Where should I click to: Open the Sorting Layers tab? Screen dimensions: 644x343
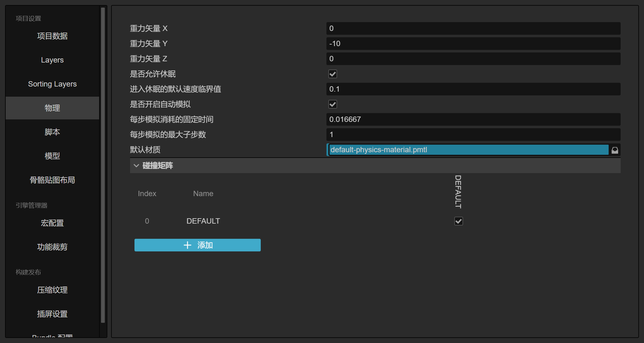[52, 84]
